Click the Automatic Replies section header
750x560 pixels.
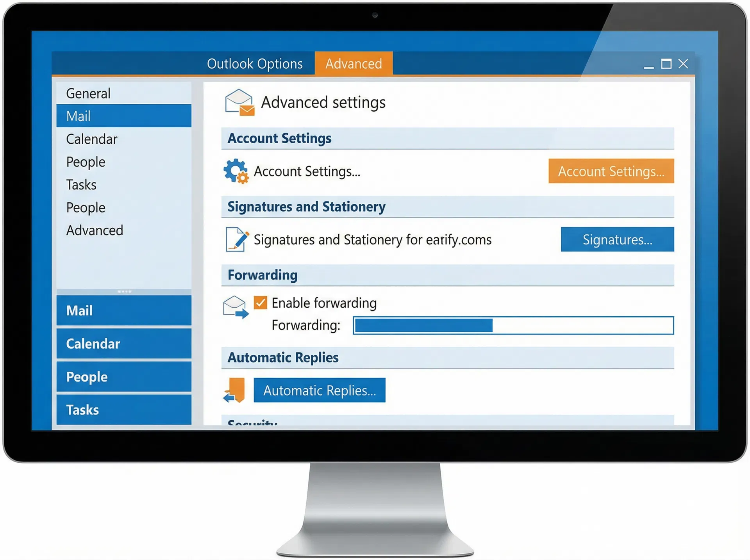pos(448,357)
